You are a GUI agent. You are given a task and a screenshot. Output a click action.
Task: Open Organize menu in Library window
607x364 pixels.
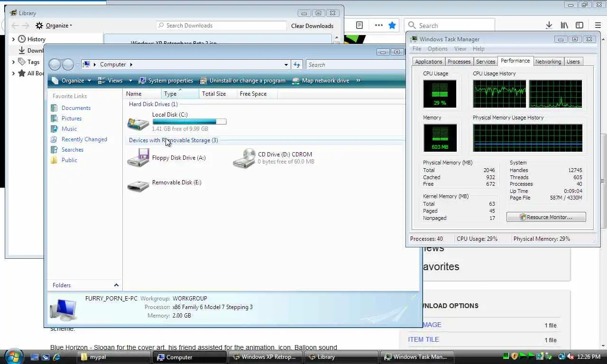[x=54, y=26]
